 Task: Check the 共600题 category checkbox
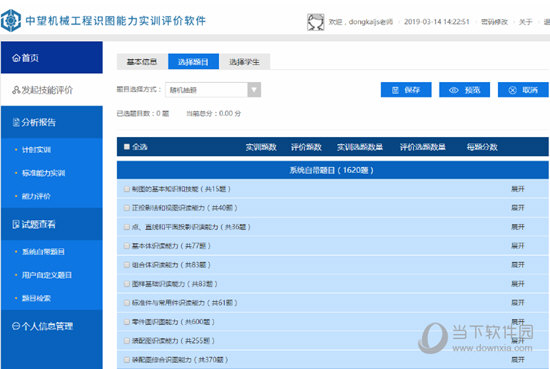coord(127,322)
